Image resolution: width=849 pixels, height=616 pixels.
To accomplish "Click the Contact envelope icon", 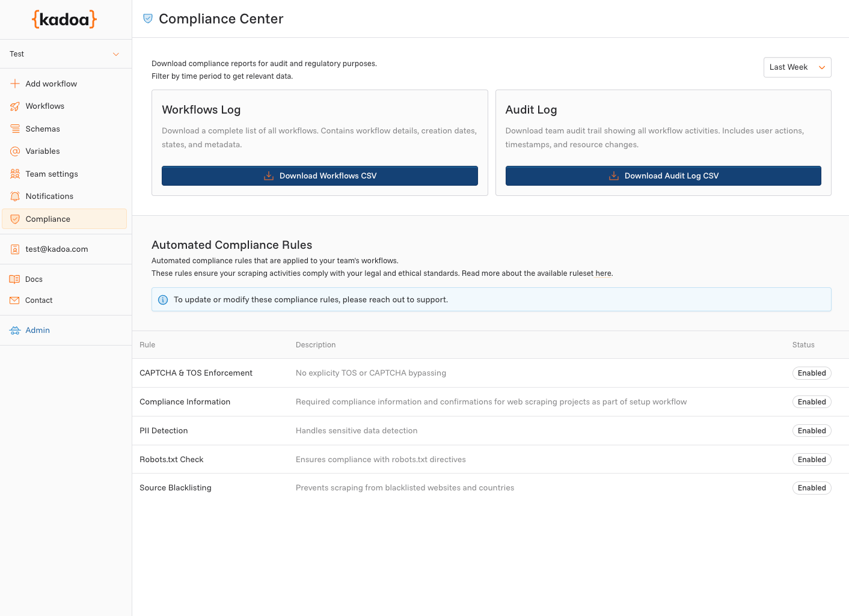I will (x=15, y=300).
